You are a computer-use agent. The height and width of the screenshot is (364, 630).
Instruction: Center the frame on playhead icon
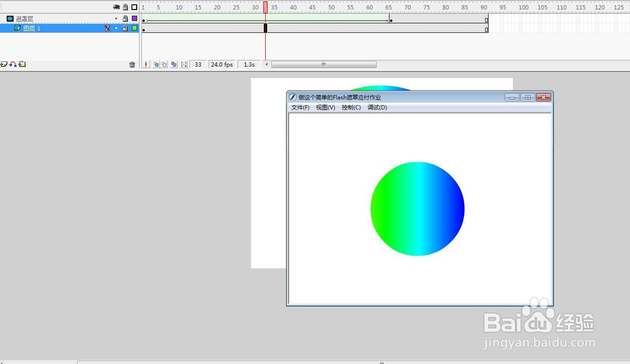146,64
